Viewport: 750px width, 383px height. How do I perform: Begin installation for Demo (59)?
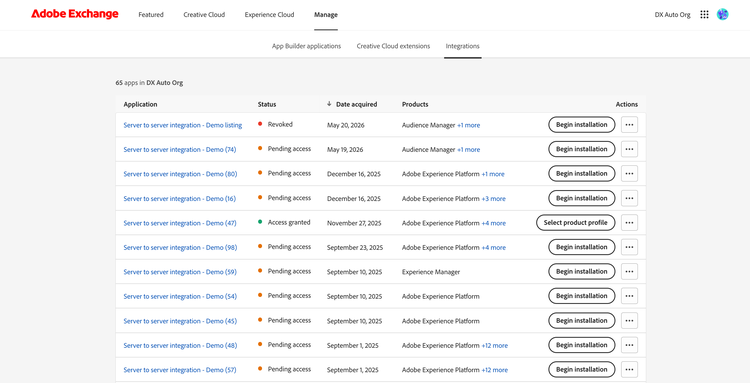point(582,272)
